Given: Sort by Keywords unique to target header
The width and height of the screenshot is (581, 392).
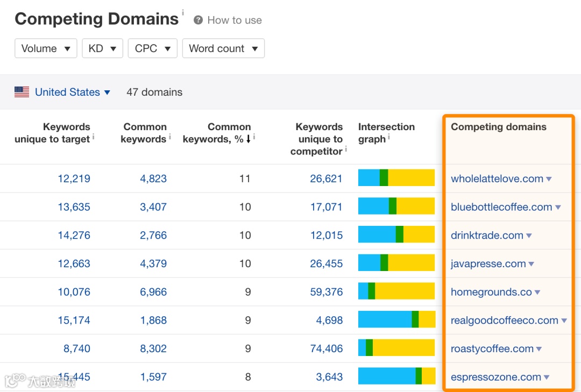Looking at the screenshot, I should point(52,133).
